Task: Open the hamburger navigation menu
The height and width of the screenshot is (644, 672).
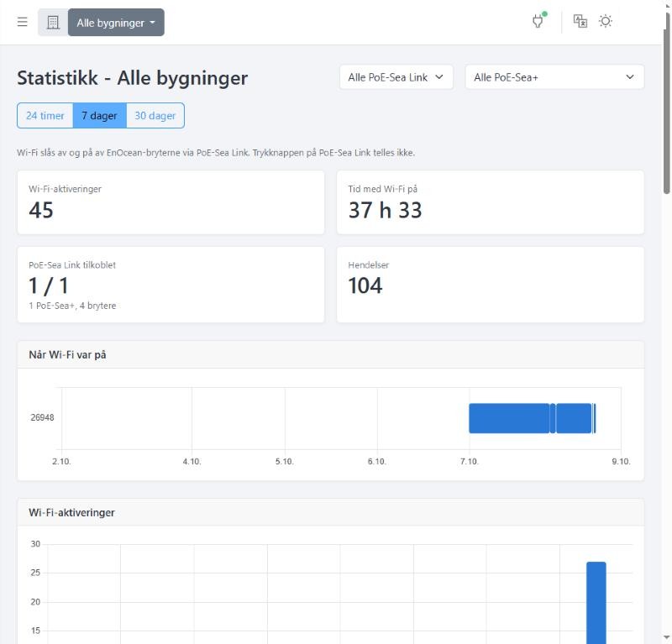Action: pos(23,22)
